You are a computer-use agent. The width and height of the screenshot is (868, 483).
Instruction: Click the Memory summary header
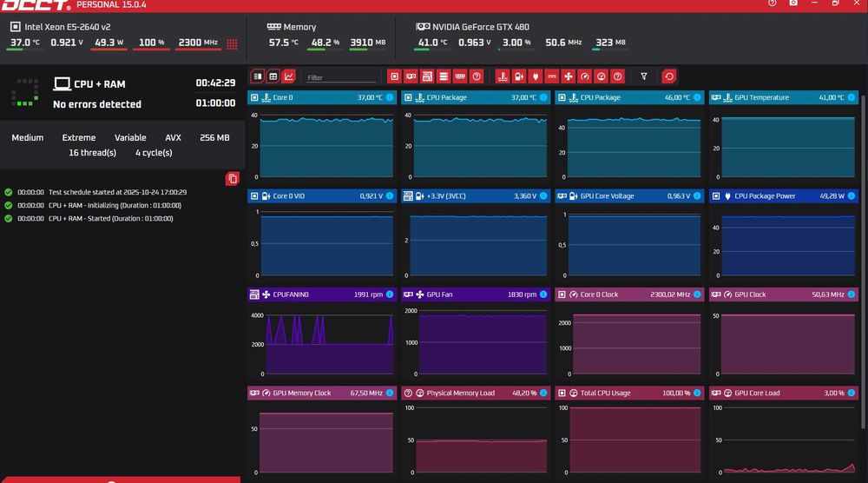(299, 27)
